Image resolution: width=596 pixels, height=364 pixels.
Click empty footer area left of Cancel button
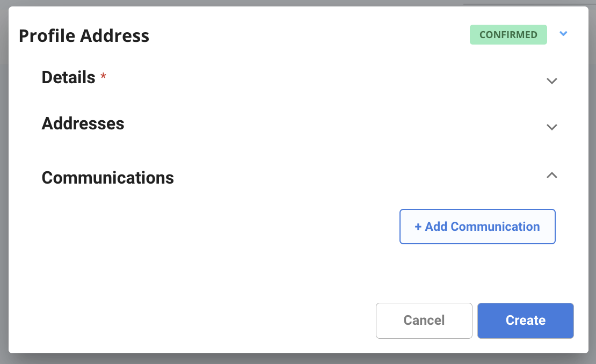[190, 321]
